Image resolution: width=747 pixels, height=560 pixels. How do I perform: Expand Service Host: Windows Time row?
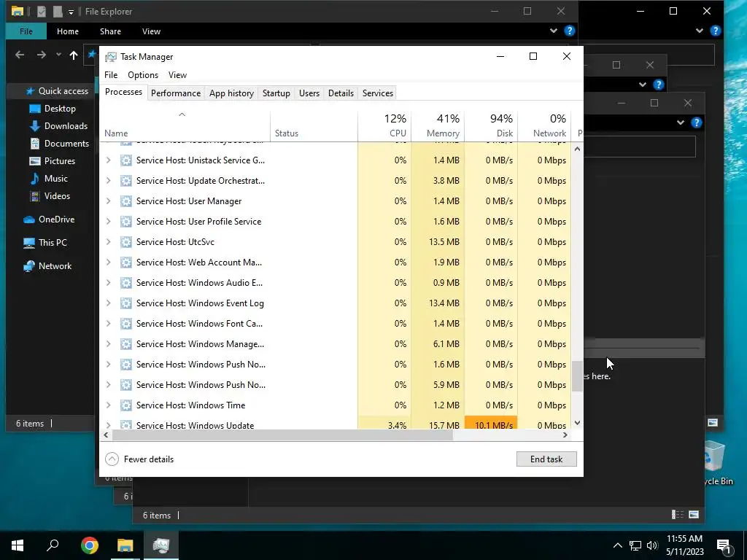pos(108,405)
